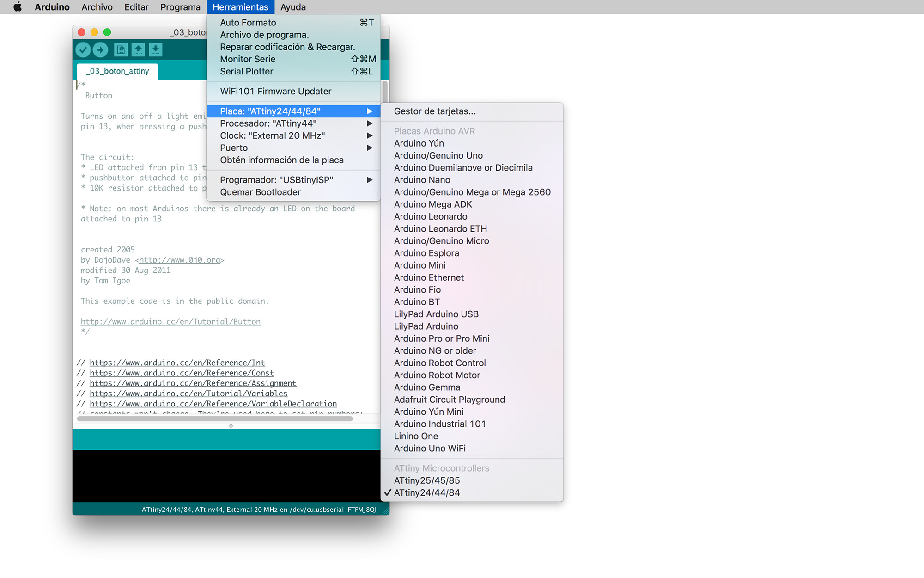924x578 pixels.
Task: Open Serial Plotter
Action: point(293,71)
